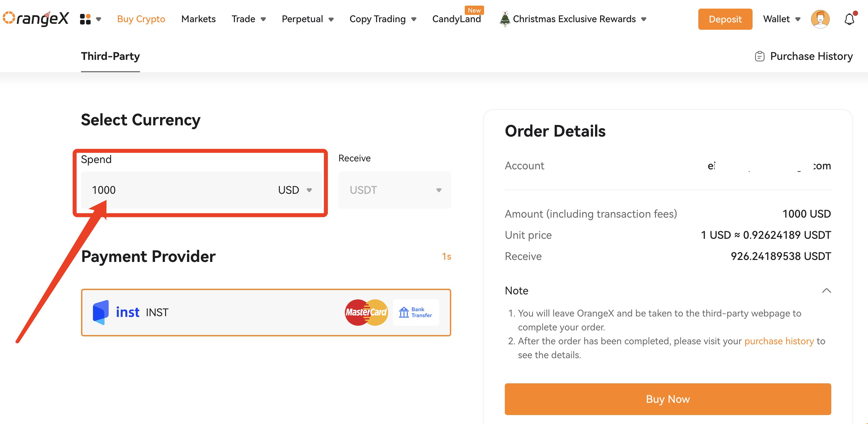Open the Copy Trading menu
The width and height of the screenshot is (868, 424).
click(x=383, y=19)
